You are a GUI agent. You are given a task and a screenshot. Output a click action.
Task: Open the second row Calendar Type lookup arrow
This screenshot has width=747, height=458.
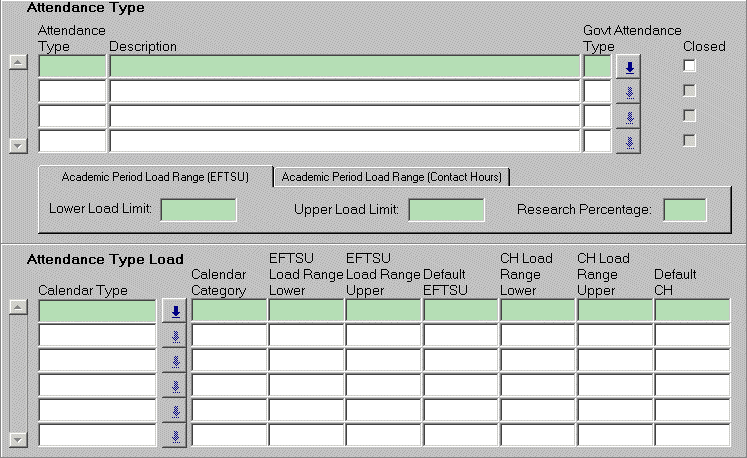(x=174, y=336)
